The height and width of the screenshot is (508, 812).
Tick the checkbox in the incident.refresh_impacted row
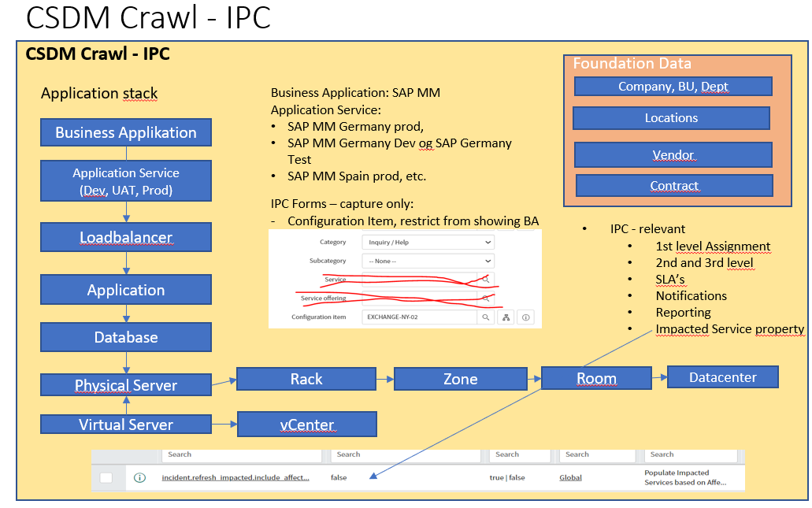tap(106, 477)
